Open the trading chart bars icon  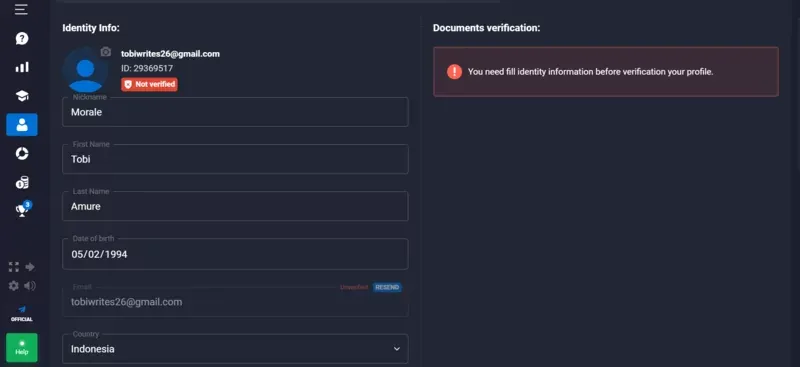pos(22,67)
